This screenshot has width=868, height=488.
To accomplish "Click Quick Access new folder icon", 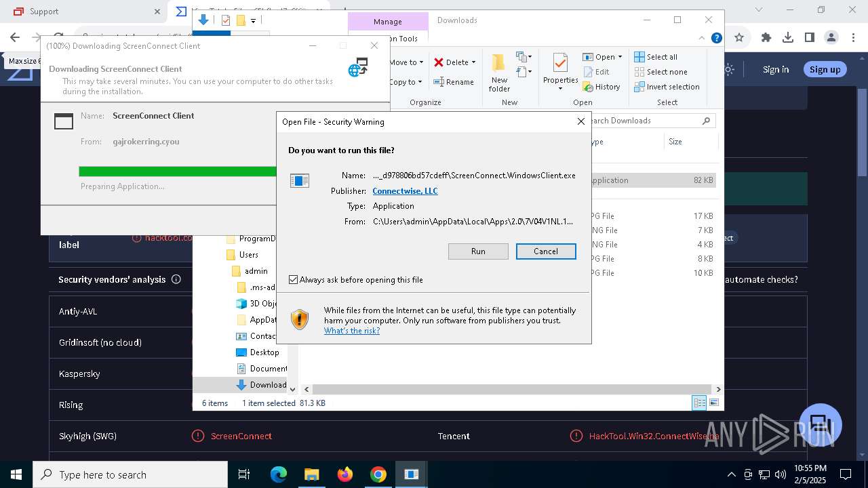I will point(240,20).
